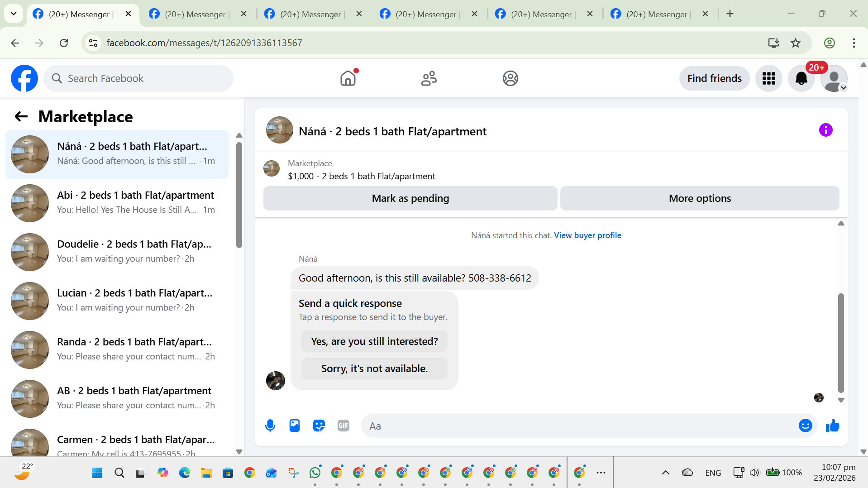This screenshot has width=868, height=488.
Task: Open Windows Start menu
Action: point(97,473)
